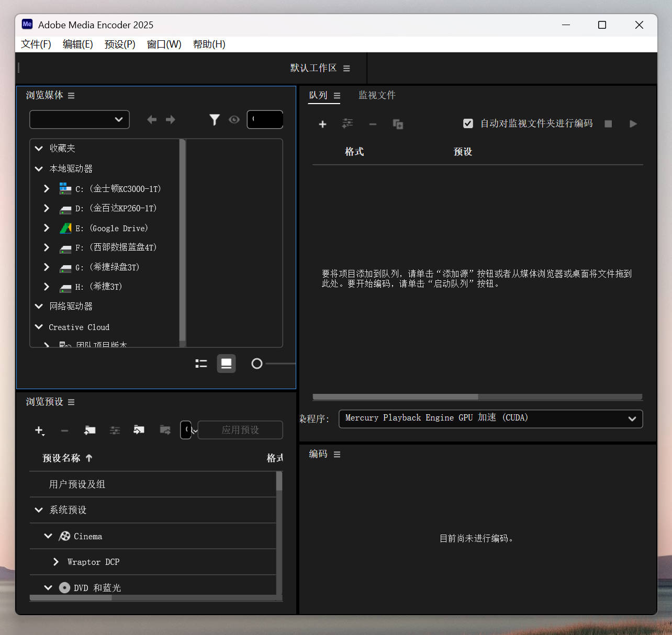Viewport: 672px width, 635px height.
Task: Open the preset settings sliders icon
Action: [x=115, y=430]
